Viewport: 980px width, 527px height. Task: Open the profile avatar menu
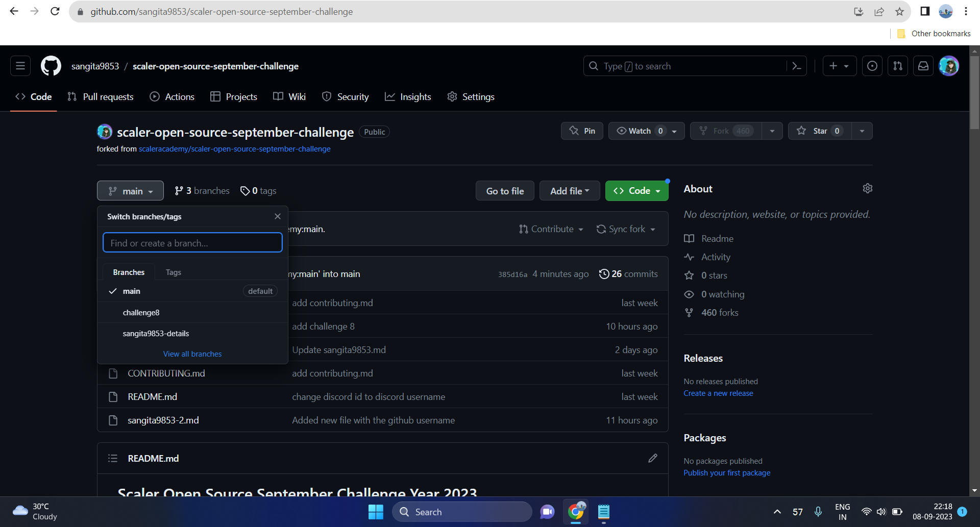coord(948,66)
